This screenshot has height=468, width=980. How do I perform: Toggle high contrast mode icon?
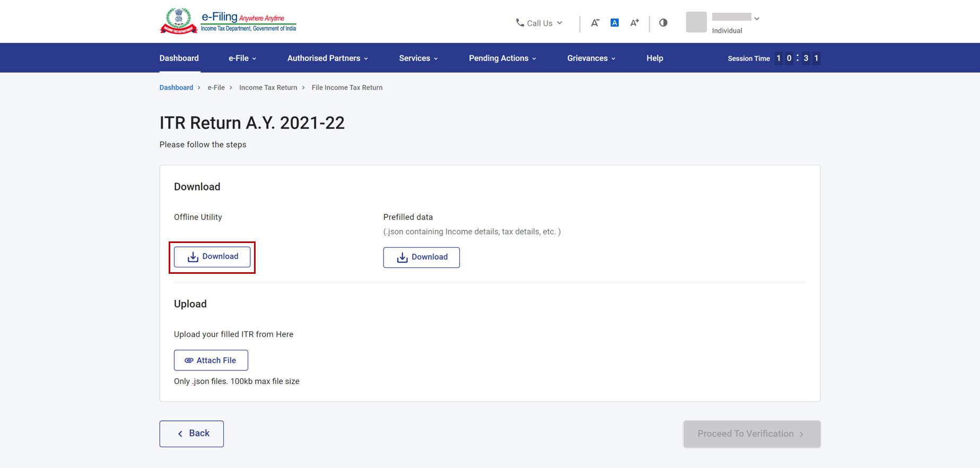click(x=663, y=23)
